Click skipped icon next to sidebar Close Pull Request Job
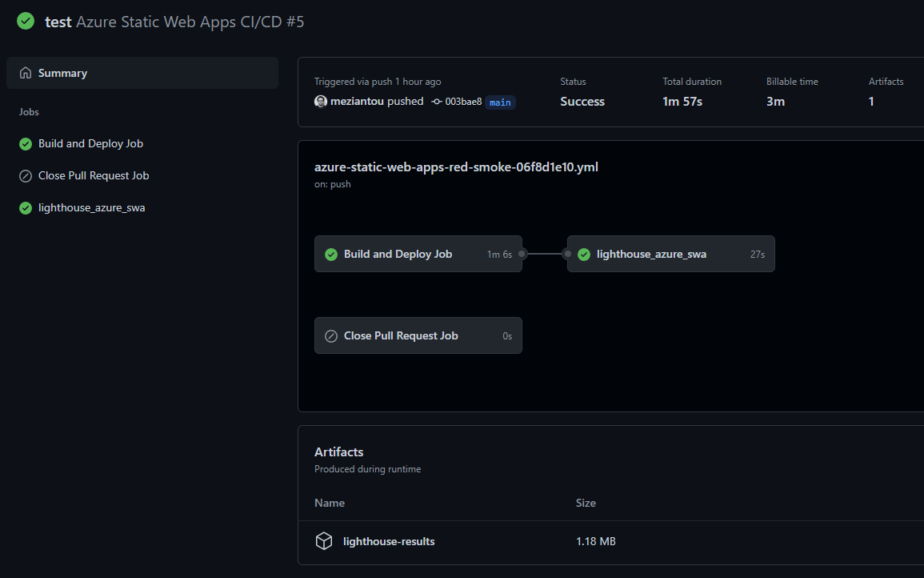 pos(26,176)
